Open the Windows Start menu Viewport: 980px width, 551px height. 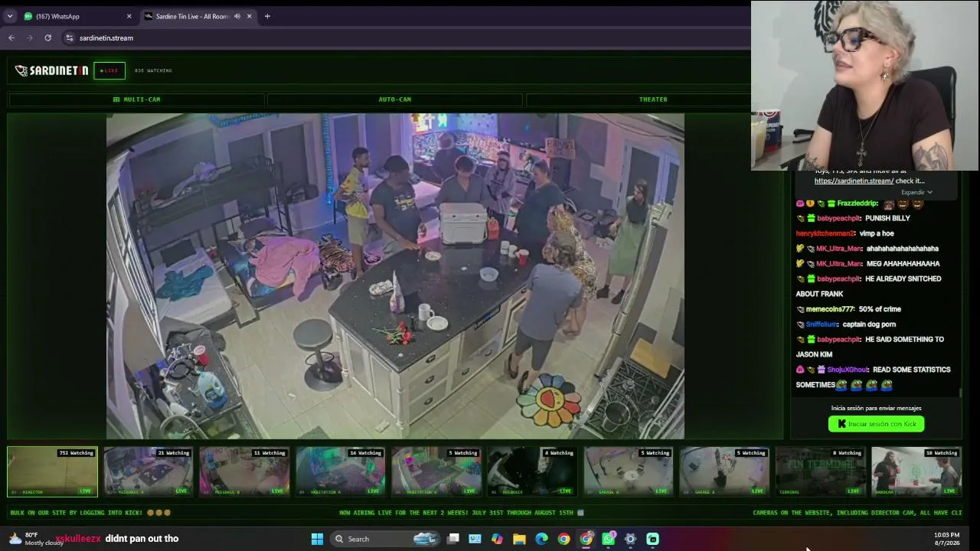317,539
